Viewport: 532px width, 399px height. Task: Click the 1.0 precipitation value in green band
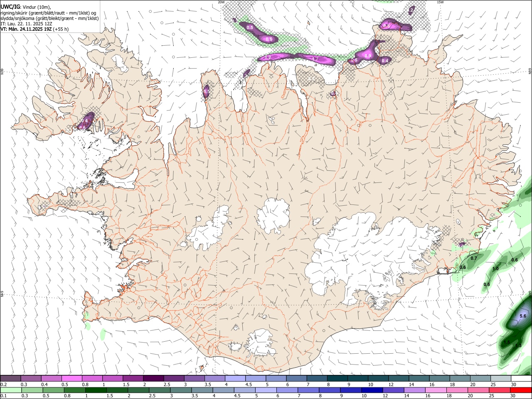495,269
